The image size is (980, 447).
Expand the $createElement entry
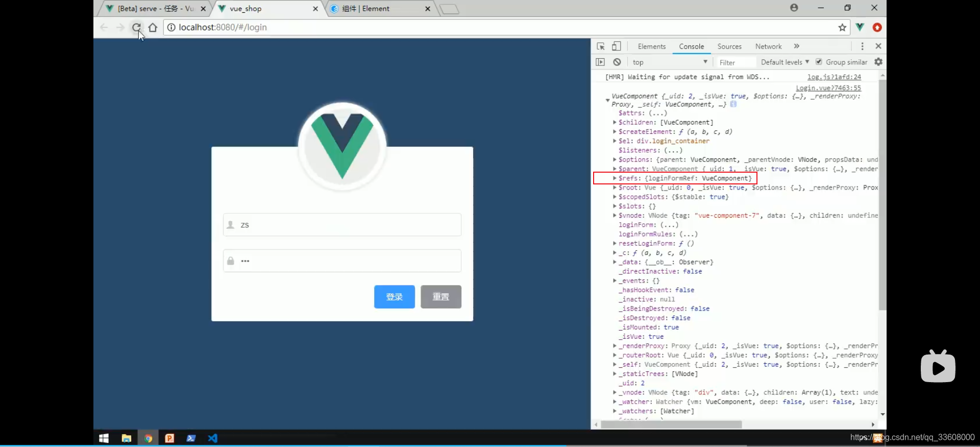pyautogui.click(x=615, y=132)
